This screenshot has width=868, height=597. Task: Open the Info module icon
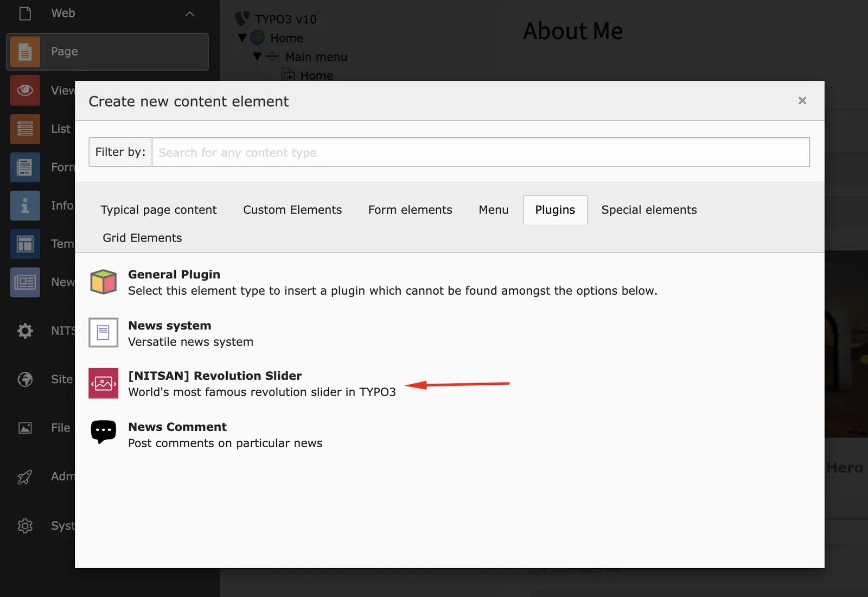pos(25,206)
